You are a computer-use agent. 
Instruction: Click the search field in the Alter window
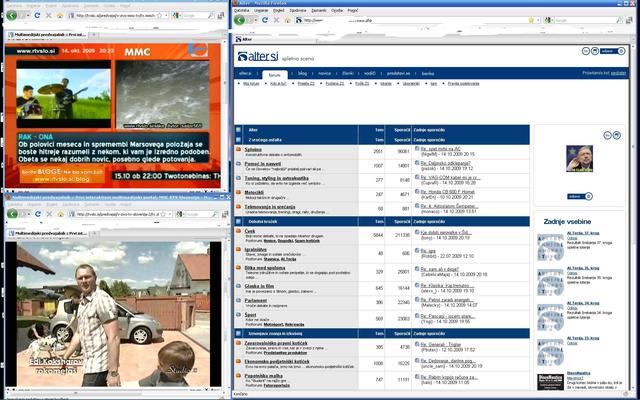[x=584, y=20]
